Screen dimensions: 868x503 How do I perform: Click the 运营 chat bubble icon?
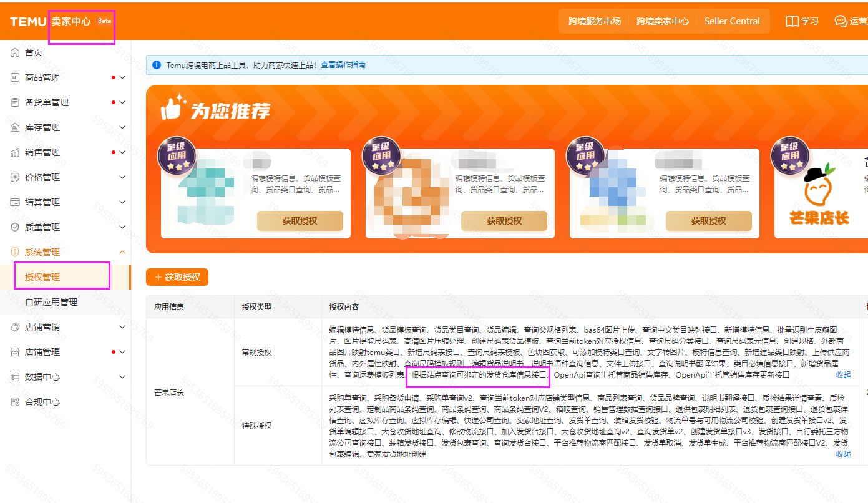pos(841,21)
